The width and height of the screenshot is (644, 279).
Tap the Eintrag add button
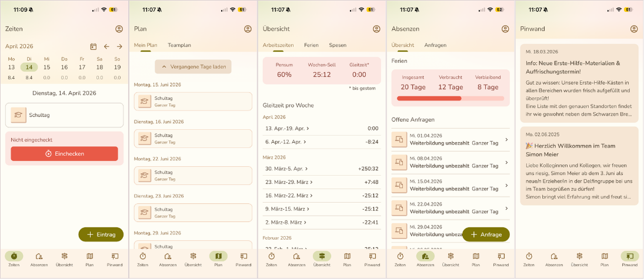click(101, 234)
